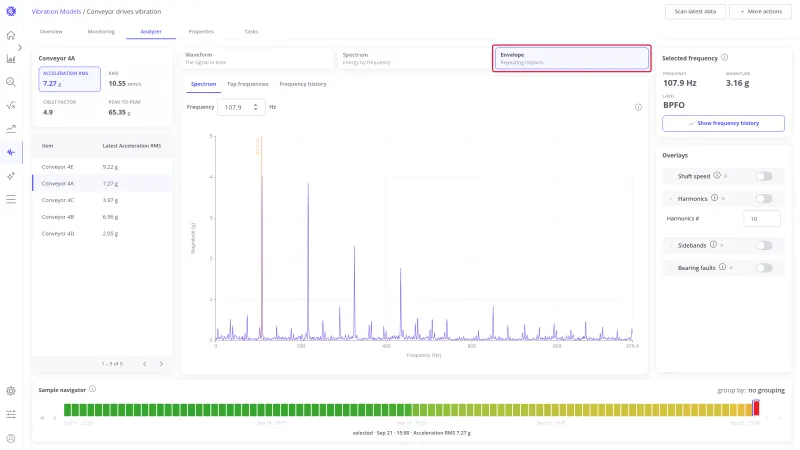Switch to the Analyzer tab

pyautogui.click(x=151, y=32)
